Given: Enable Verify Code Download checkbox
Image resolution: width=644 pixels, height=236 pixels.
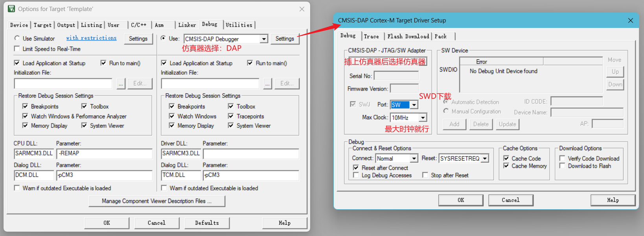Looking at the screenshot, I should pos(562,158).
